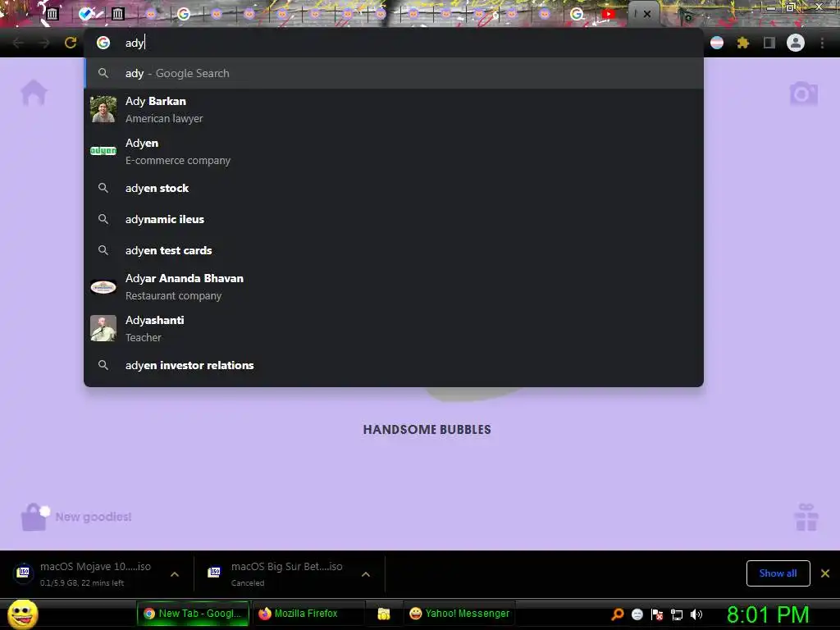Switch to Yahoo! Messenger taskbar button

click(x=459, y=614)
